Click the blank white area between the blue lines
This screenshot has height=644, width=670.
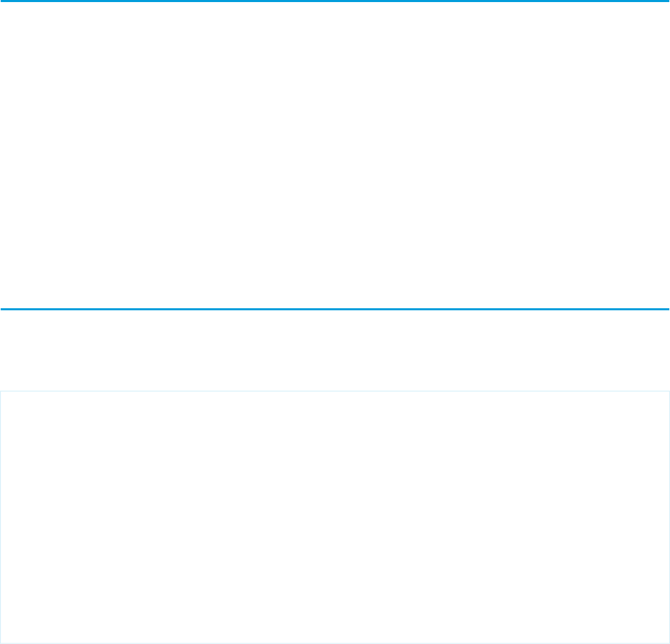tap(335, 155)
